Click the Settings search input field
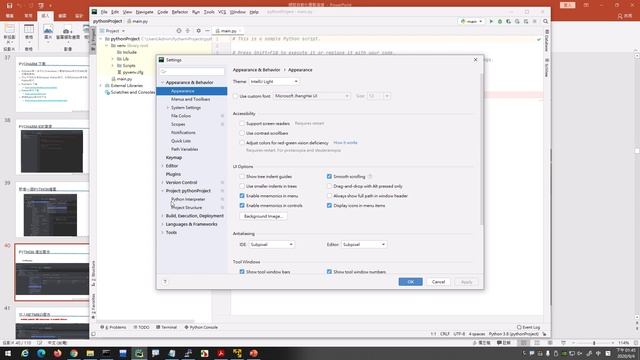This screenshot has height=360, width=640. point(192,71)
